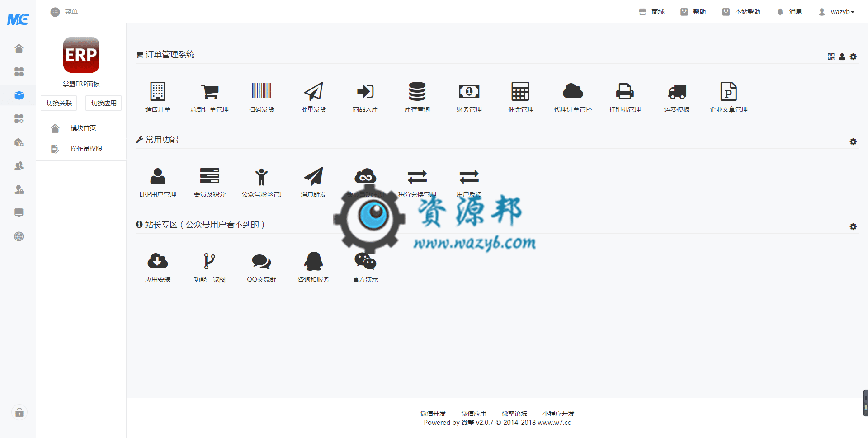Follow the 小程序开发 footer link
Image resolution: width=868 pixels, height=438 pixels.
point(558,414)
